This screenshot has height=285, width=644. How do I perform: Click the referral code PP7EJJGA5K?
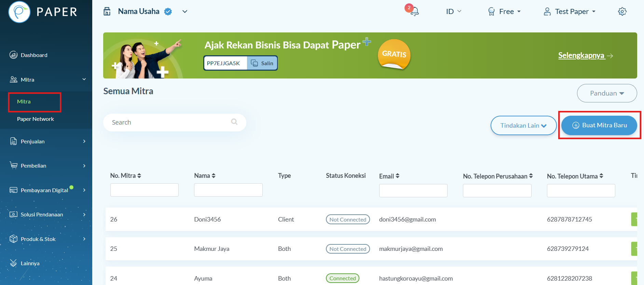pyautogui.click(x=223, y=63)
